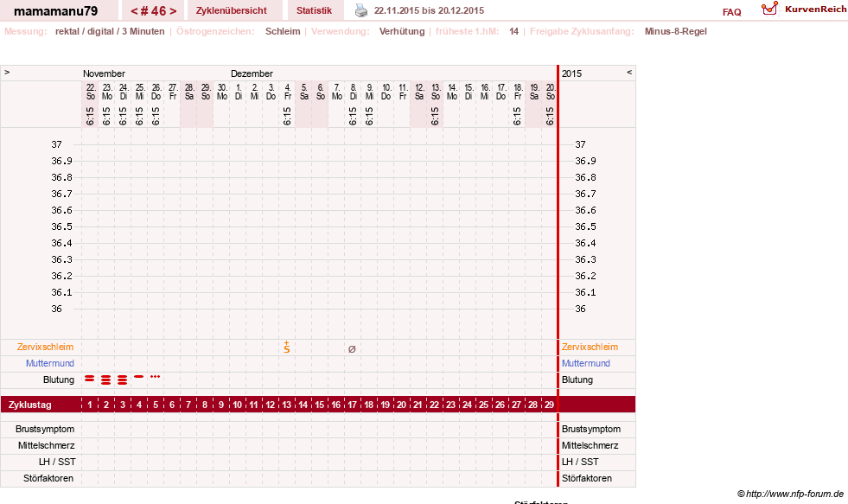Click the < collapser next to 2015
The height and width of the screenshot is (504, 848).
[629, 72]
